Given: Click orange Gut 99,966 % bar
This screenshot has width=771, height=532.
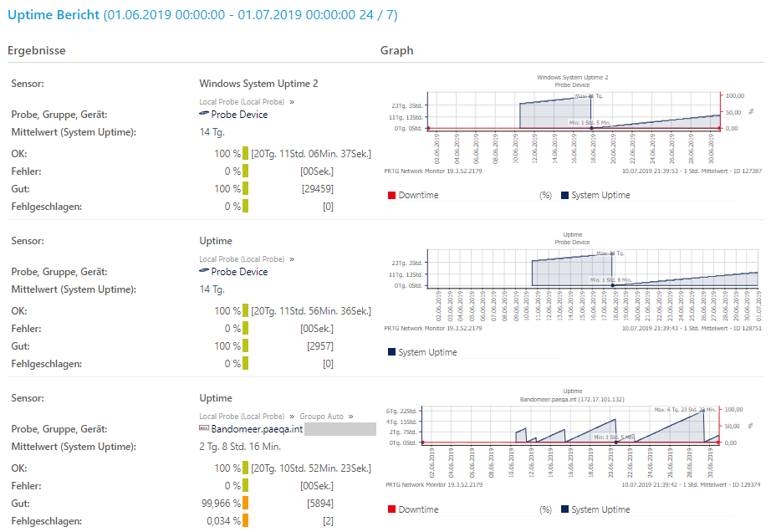Looking at the screenshot, I should point(247,504).
